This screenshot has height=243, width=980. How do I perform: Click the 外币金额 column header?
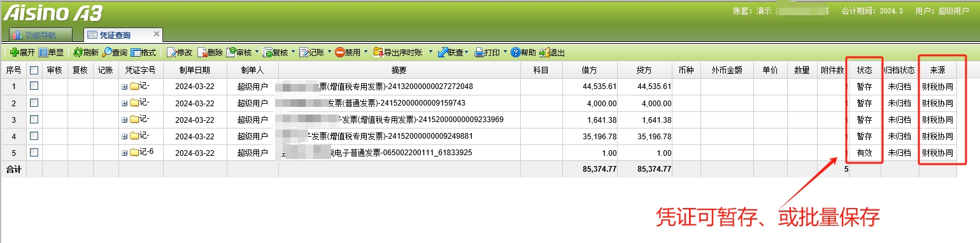727,70
